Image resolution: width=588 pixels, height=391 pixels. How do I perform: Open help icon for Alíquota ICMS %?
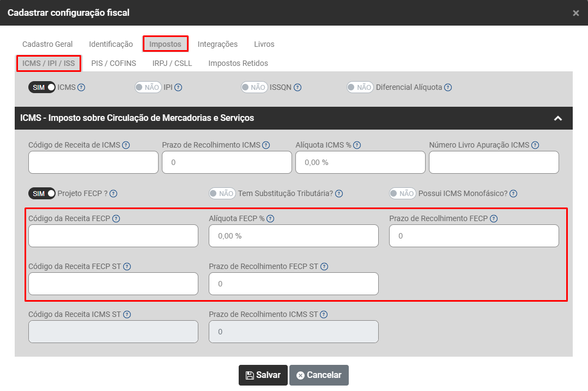[x=357, y=145]
